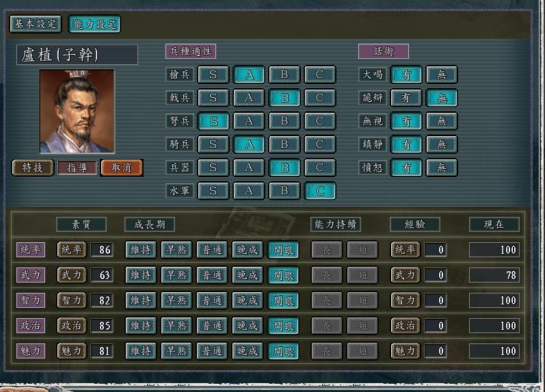Click 統率 current value 100
Screen dimensions: 545x392
coord(494,250)
